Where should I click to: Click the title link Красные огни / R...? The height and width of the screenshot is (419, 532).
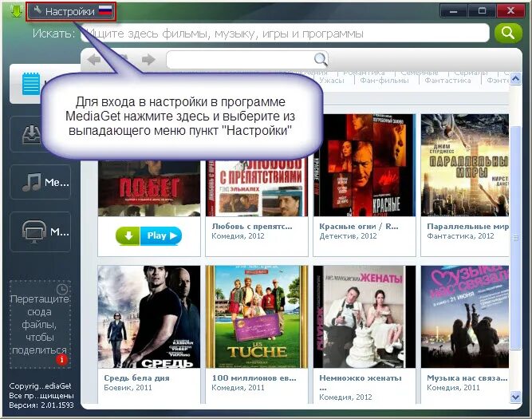coord(359,227)
